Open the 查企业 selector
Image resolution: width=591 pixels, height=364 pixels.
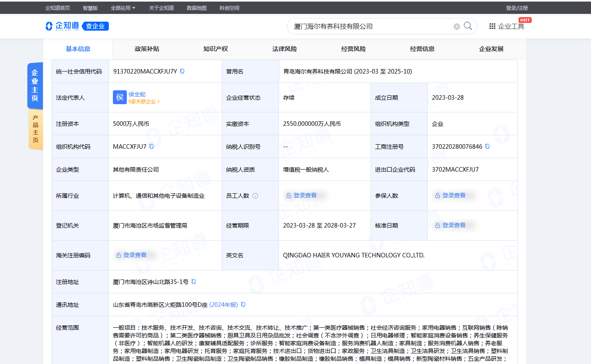pos(95,26)
